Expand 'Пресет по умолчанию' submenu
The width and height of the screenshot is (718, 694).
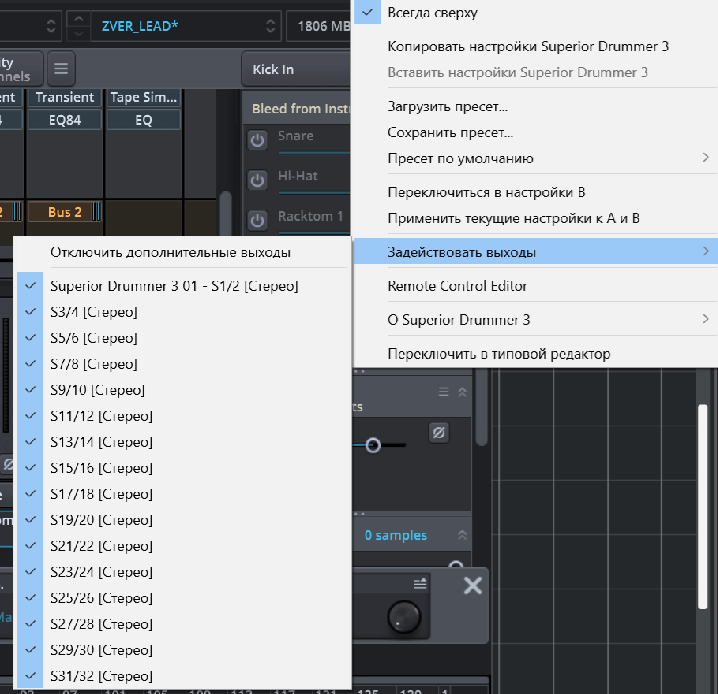tap(536, 158)
